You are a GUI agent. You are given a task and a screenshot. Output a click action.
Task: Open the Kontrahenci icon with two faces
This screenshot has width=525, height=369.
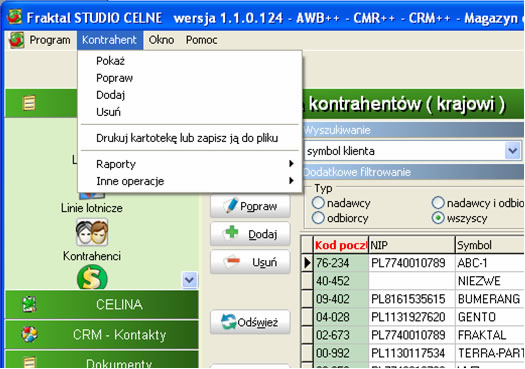tap(92, 232)
